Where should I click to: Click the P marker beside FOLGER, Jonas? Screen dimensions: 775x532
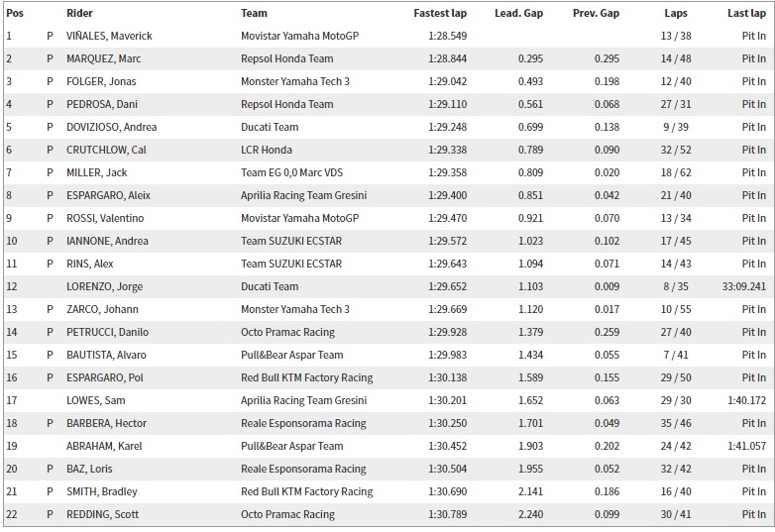(x=50, y=81)
